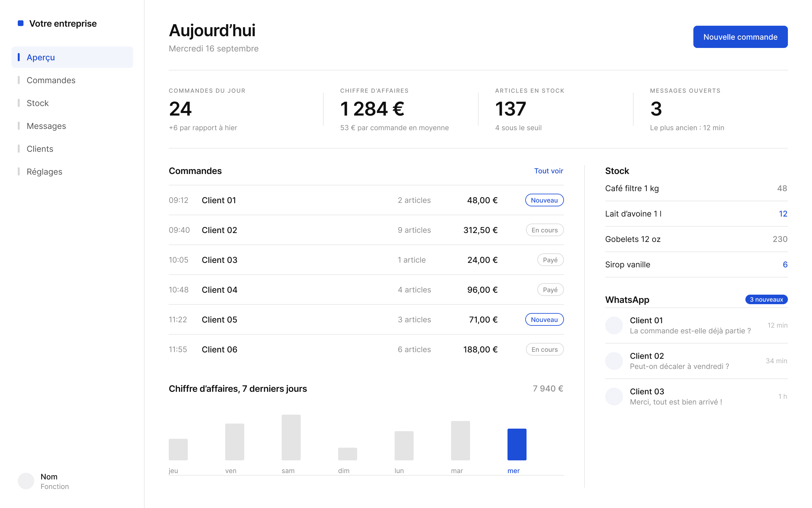Viewport: 812px width, 508px height.
Task: Open Client 01 avatar in WhatsApp list
Action: (614, 325)
